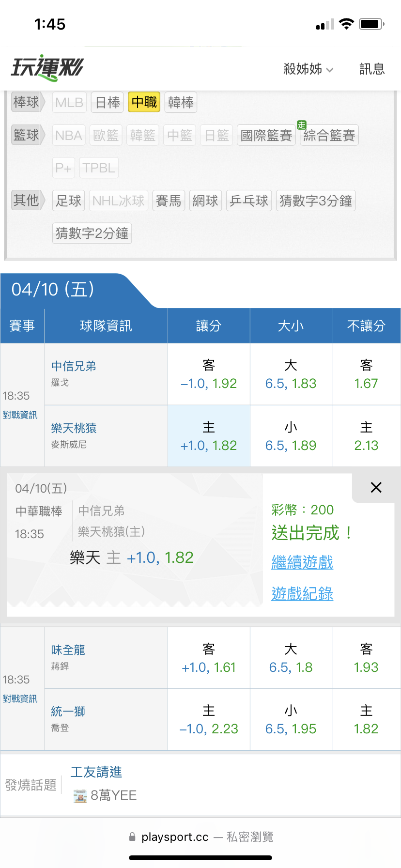Pick 樂天桃猿 home spread +1.0, 1.82
Image resolution: width=401 pixels, height=868 pixels.
pos(209,436)
